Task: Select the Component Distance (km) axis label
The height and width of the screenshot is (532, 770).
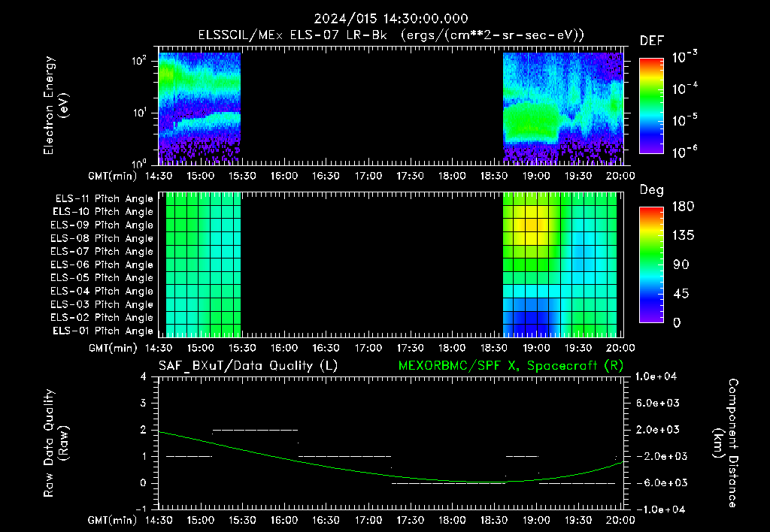Action: [x=726, y=443]
